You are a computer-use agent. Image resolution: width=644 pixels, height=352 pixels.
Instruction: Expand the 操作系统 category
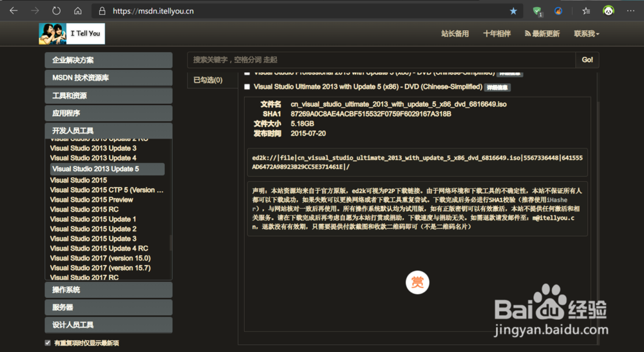click(x=108, y=290)
